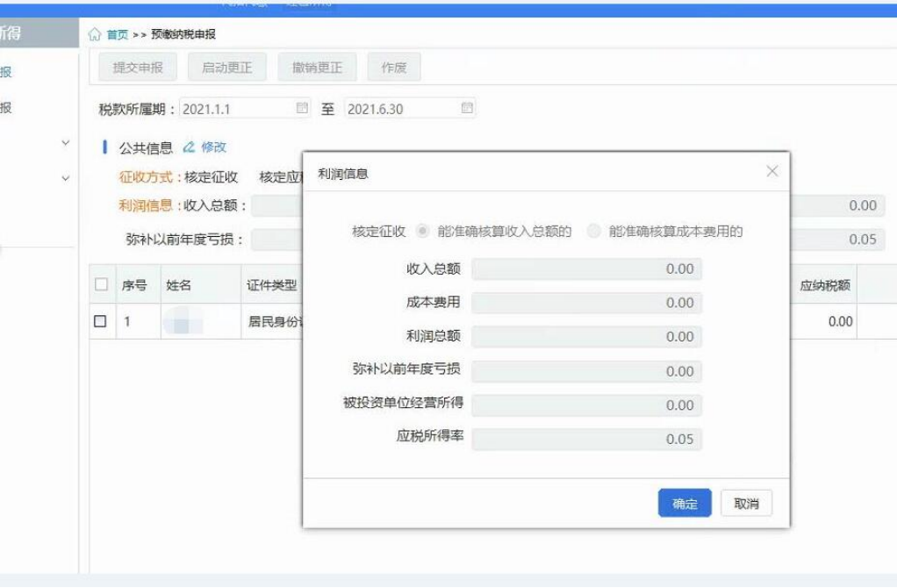Open the calendar picker for date 2021.6.30
897x588 pixels.
pos(468,106)
